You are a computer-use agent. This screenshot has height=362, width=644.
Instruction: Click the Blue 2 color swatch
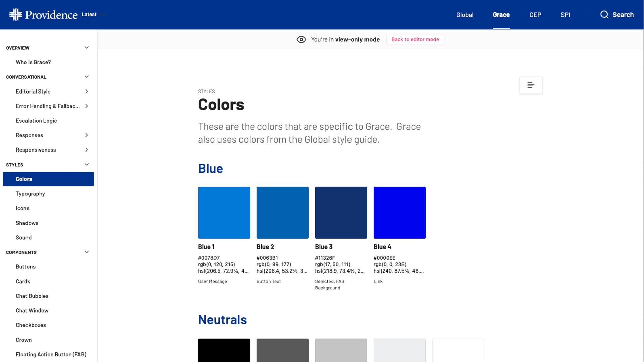(282, 213)
